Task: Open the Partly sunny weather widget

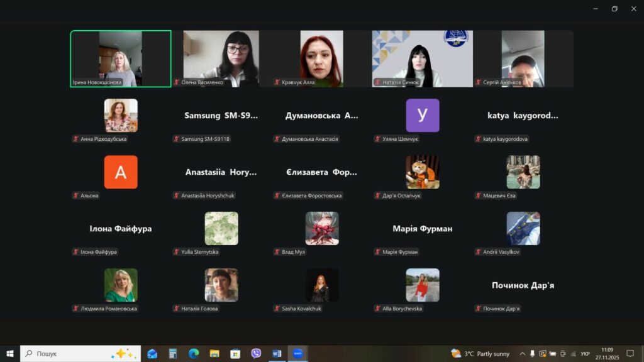Action: pos(480,353)
